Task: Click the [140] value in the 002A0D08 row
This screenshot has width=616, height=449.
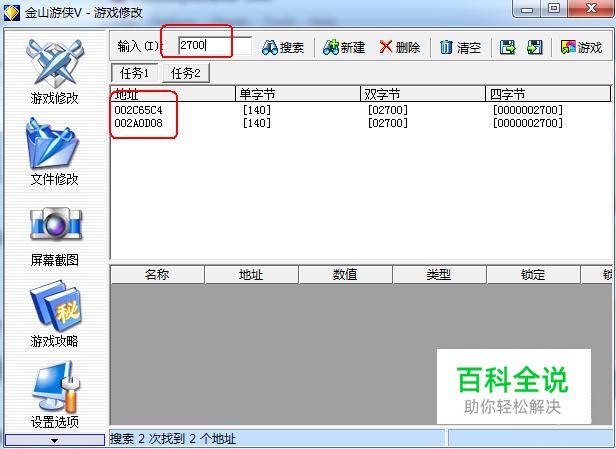Action: (257, 123)
